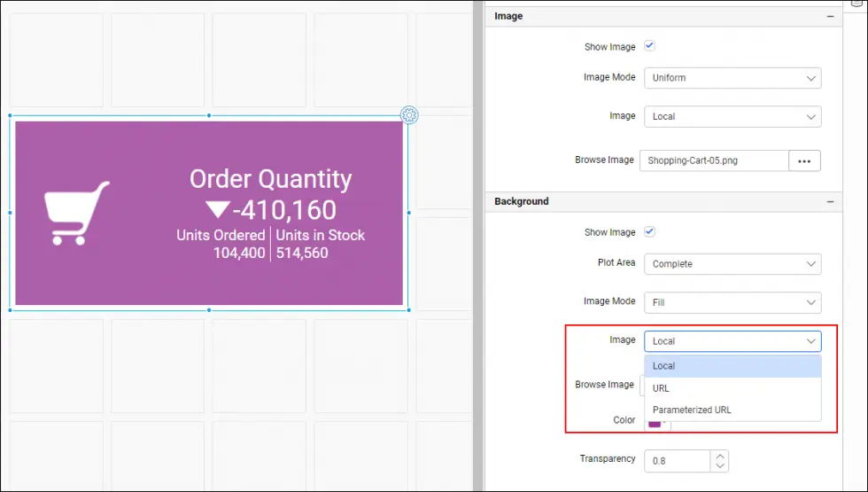Viewport: 868px width, 492px height.
Task: Open the Image Mode dropdown set to Fill
Action: click(732, 302)
